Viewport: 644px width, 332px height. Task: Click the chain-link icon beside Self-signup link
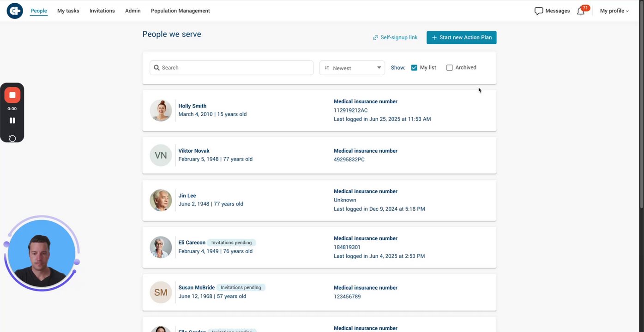click(375, 38)
